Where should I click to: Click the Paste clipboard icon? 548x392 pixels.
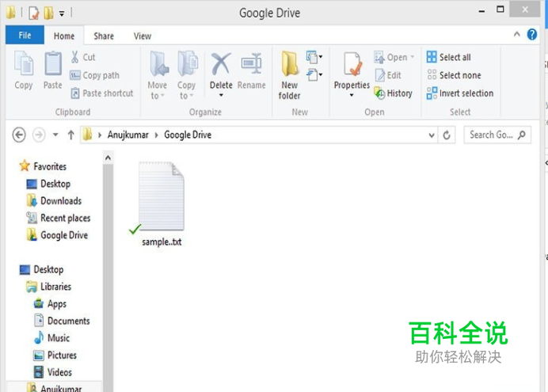[53, 63]
